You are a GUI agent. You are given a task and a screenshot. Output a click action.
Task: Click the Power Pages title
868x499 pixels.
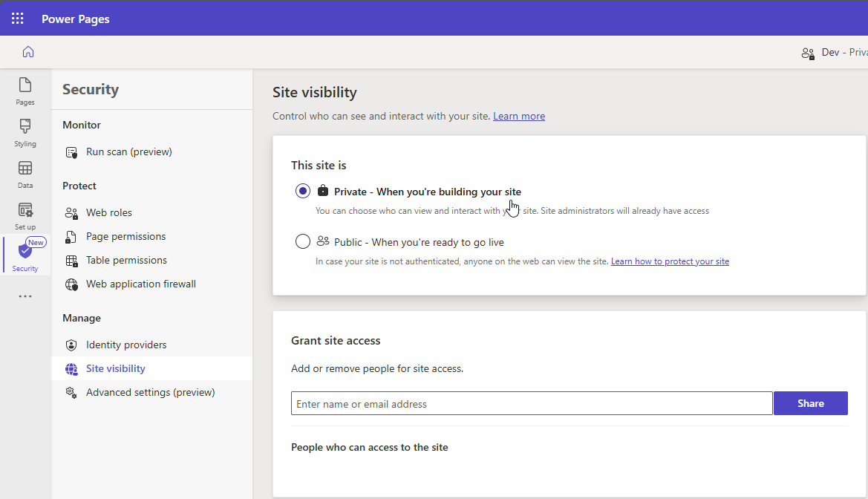[75, 19]
